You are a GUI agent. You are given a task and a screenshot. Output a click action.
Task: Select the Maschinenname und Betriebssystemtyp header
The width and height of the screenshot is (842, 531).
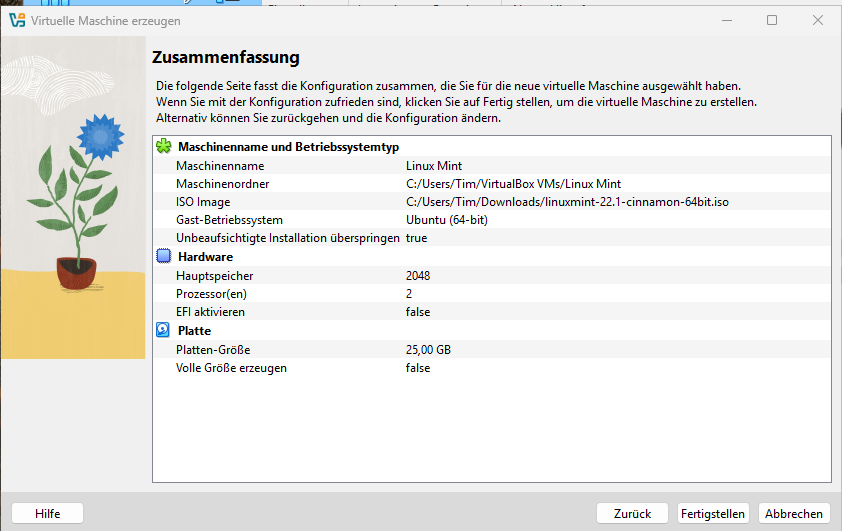[288, 147]
